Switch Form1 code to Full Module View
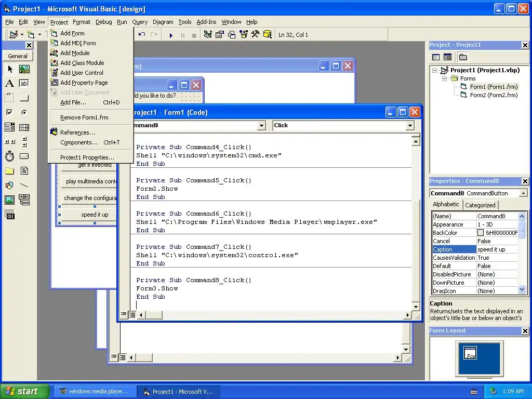This screenshot has height=399, width=532. (132, 314)
